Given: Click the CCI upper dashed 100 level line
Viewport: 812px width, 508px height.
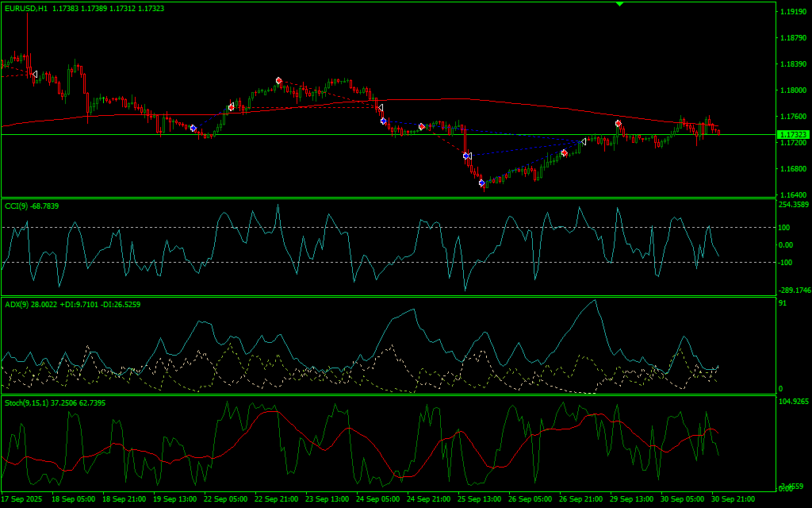Looking at the screenshot, I should [396, 228].
